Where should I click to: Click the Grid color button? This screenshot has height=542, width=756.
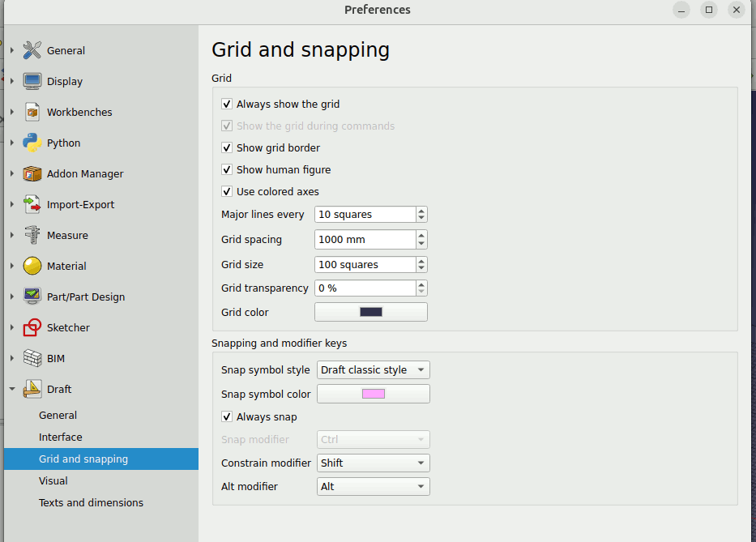tap(370, 312)
